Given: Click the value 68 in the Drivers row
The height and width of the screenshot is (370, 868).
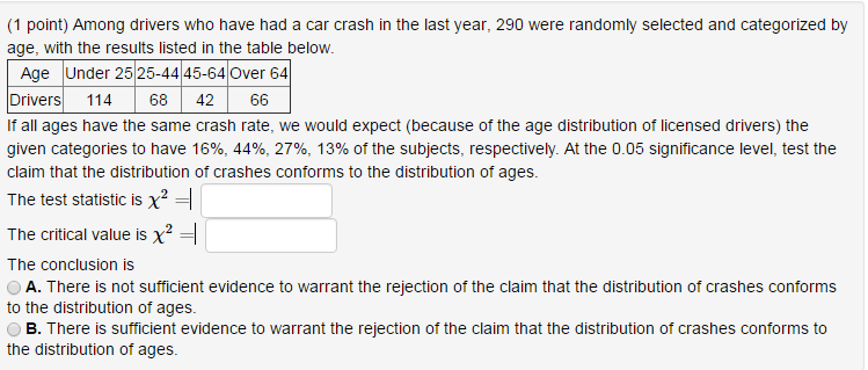Looking at the screenshot, I should click(158, 100).
